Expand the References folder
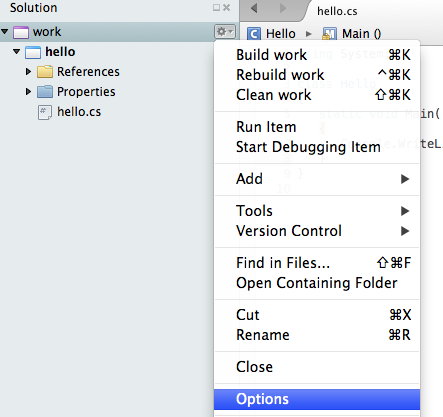 coord(28,71)
